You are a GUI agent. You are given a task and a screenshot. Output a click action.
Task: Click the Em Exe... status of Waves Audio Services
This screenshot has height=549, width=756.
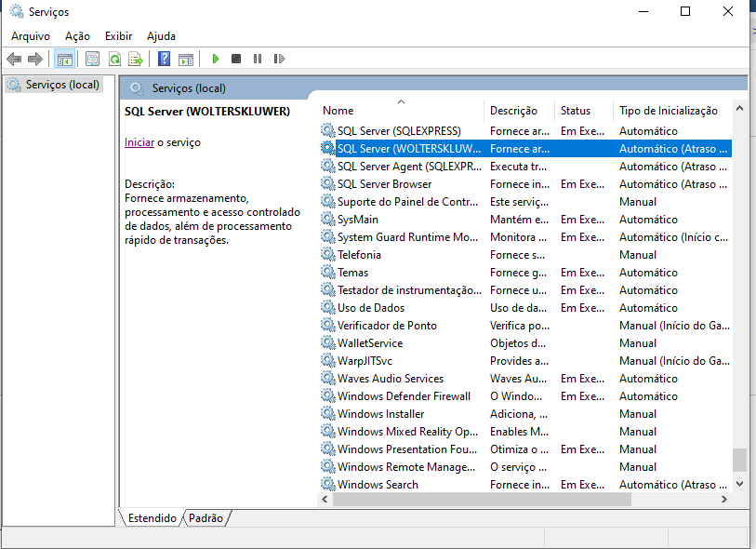click(582, 379)
